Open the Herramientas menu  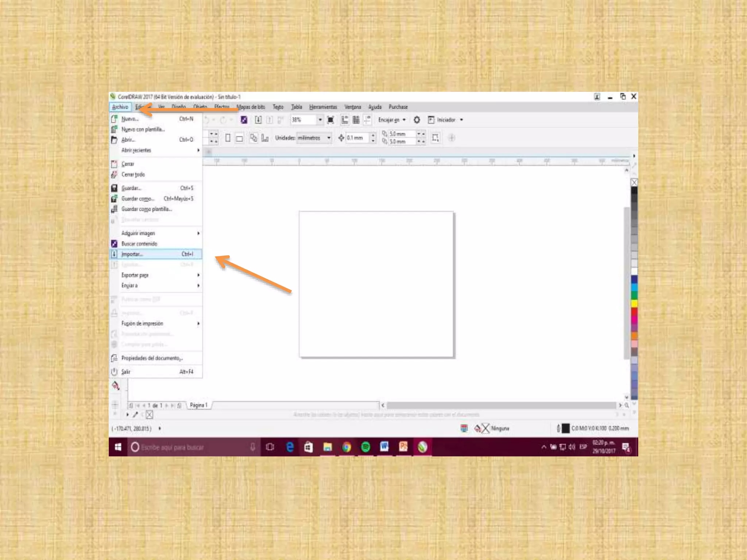pos(323,107)
